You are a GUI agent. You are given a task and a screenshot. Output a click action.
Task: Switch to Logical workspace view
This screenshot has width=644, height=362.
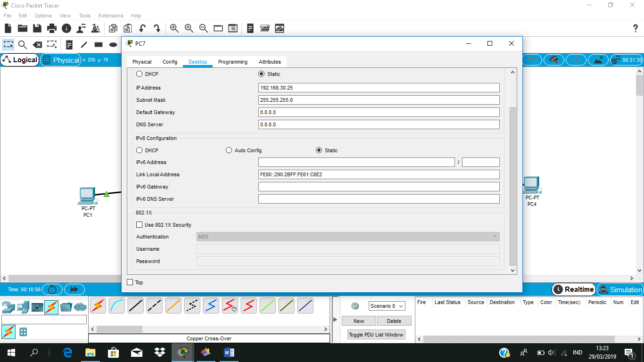pos(20,60)
